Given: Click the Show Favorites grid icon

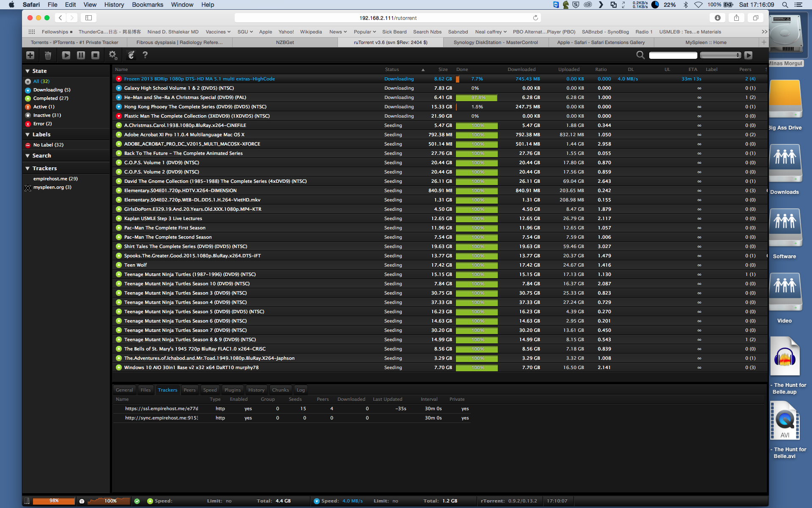Looking at the screenshot, I should point(32,32).
